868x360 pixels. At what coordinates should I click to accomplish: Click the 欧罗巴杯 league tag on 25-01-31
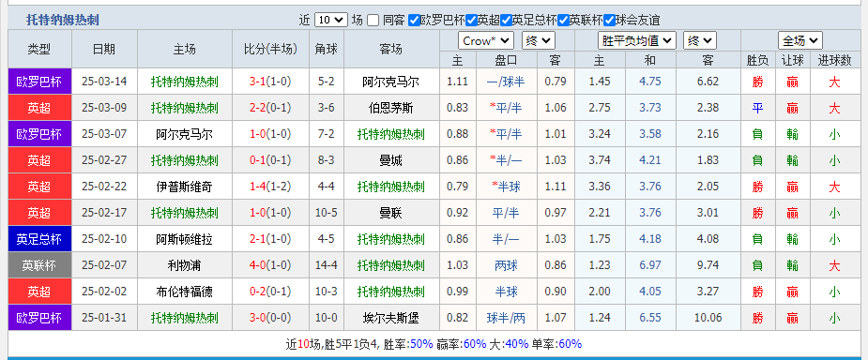click(x=39, y=319)
